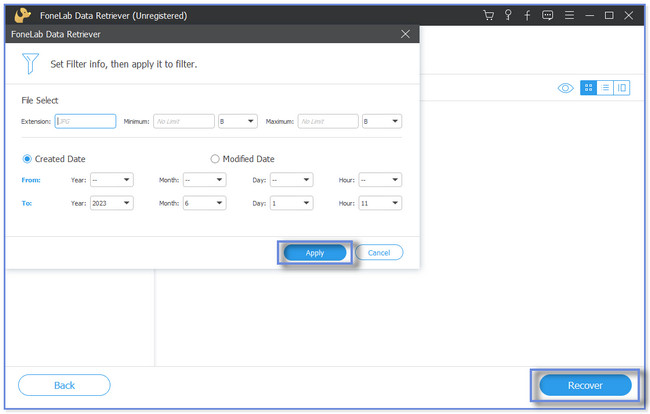Click the Minimum size input field
Viewport: 650px width, 414px height.
[x=184, y=121]
